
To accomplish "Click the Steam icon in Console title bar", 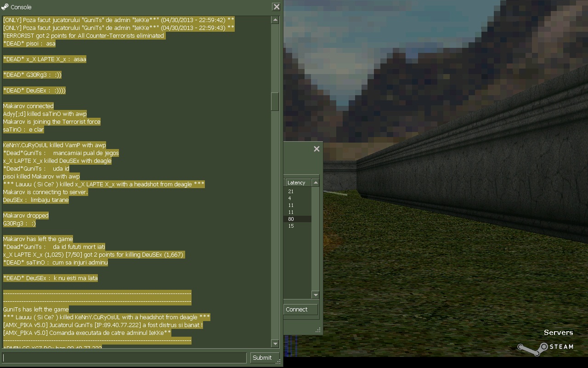I will tap(5, 7).
